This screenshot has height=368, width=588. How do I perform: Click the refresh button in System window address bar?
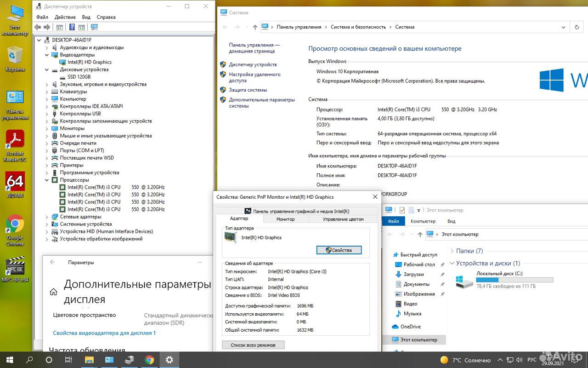(577, 27)
